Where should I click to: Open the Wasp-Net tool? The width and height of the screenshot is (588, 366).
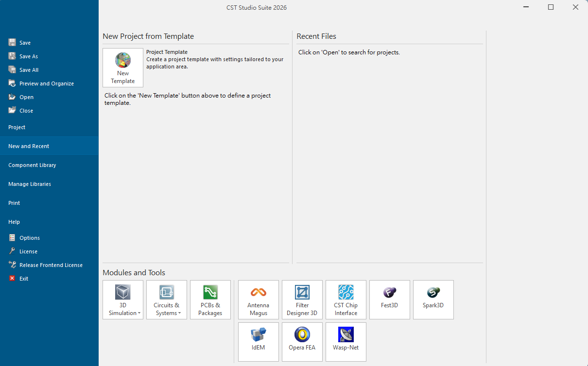pyautogui.click(x=346, y=342)
